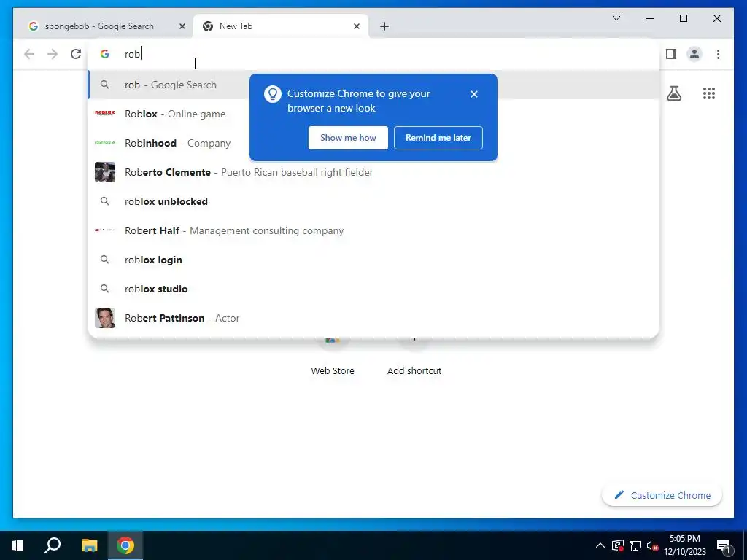This screenshot has height=560, width=747.
Task: Click the muted volume tray icon
Action: point(653,545)
